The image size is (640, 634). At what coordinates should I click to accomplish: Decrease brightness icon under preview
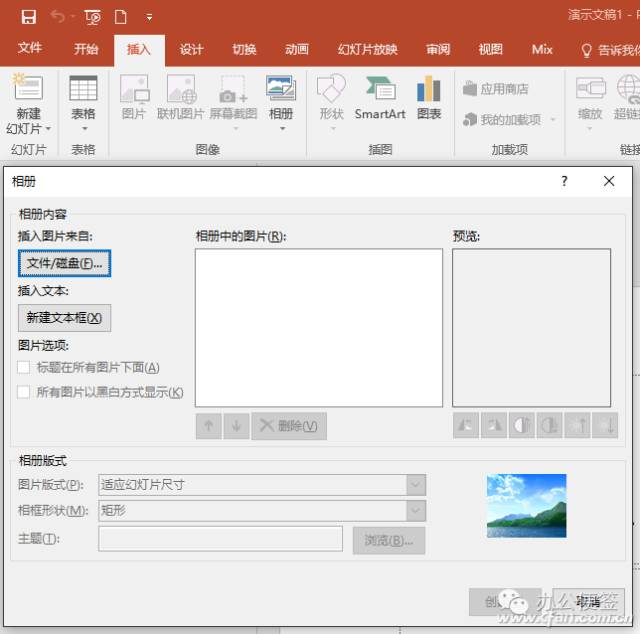605,425
